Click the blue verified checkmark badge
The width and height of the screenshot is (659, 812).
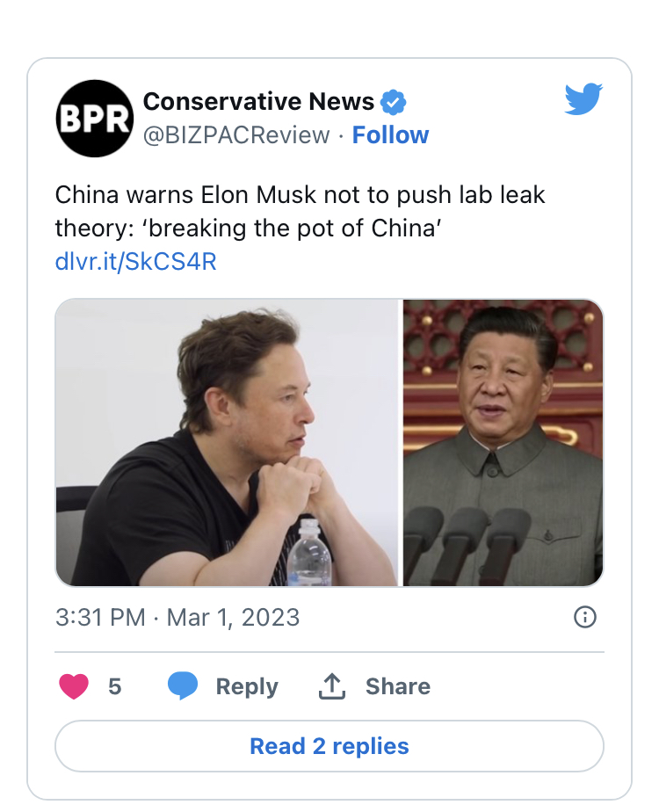tap(393, 102)
